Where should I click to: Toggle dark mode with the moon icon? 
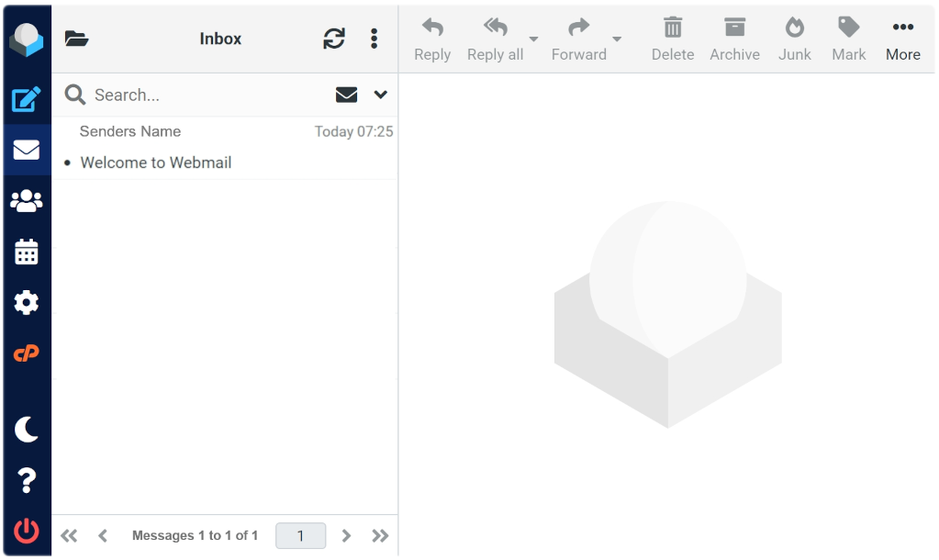(26, 430)
